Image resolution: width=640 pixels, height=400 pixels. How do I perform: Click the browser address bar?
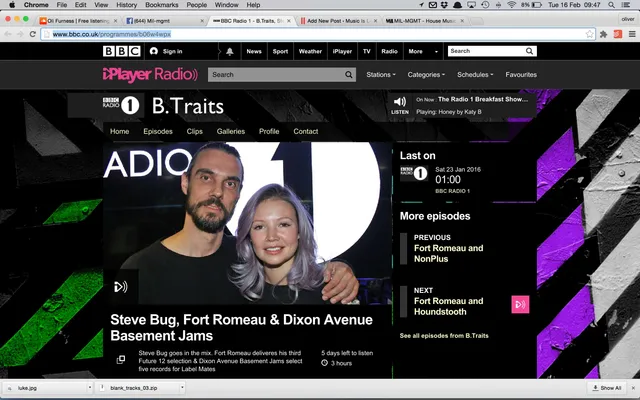pyautogui.click(x=318, y=34)
